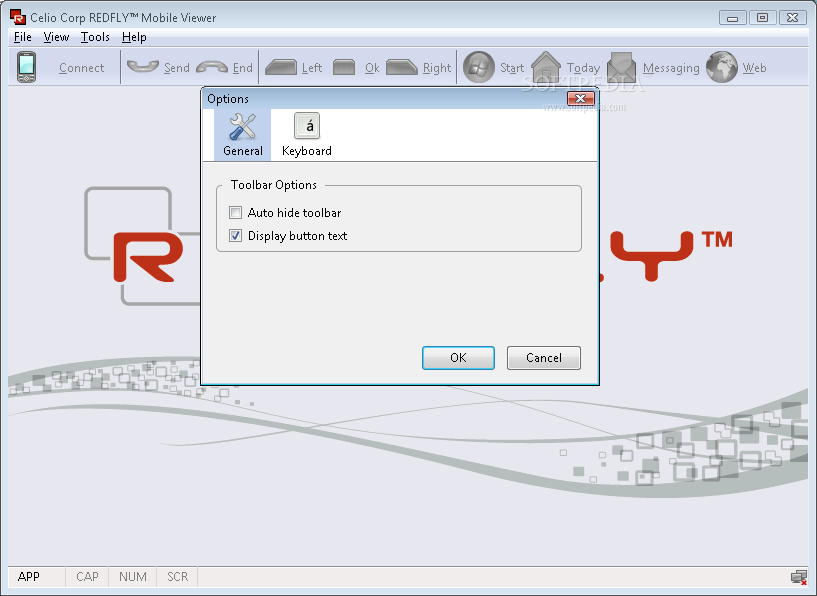Screen dimensions: 817x596
Task: Click the End toolbar label
Action: click(242, 68)
